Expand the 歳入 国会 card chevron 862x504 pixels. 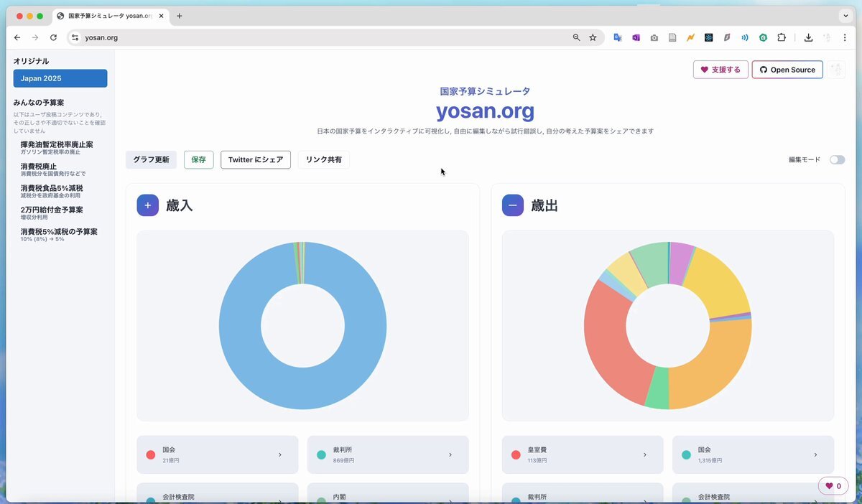[280, 454]
